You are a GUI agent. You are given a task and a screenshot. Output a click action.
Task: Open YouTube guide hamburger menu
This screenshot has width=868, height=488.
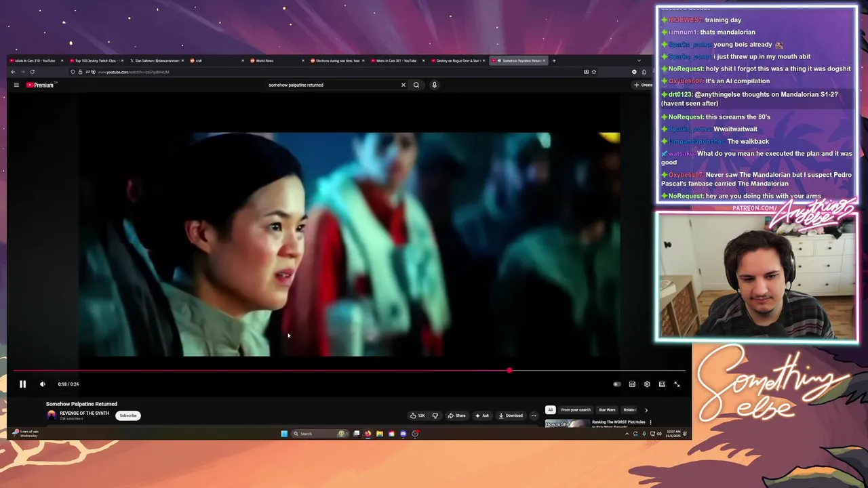pyautogui.click(x=16, y=85)
